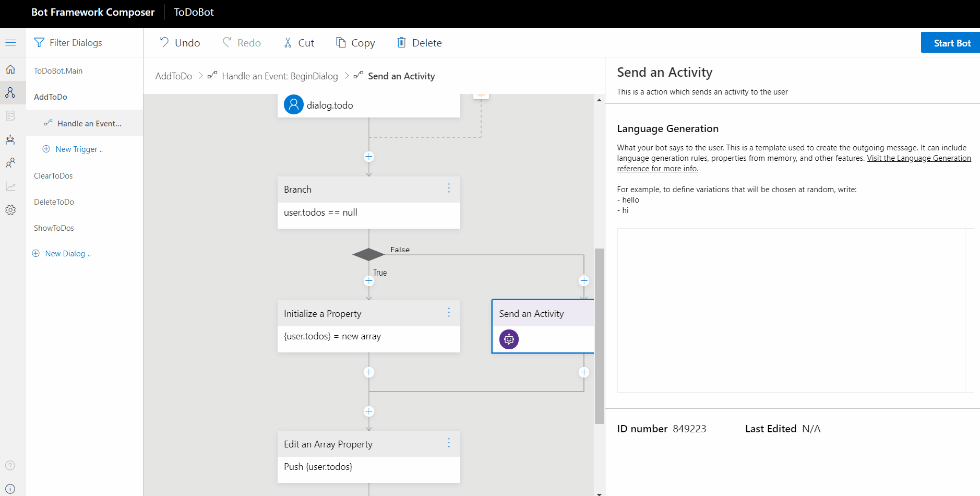Click the Delete toolbar button

pyautogui.click(x=419, y=43)
